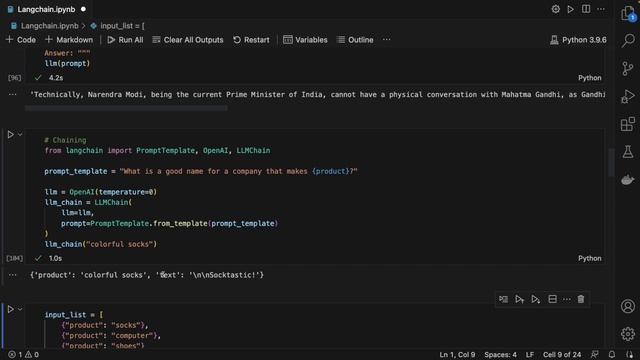Open notebook toolbar overflow ellipsis after Outline
This screenshot has width=640, height=360.
386,40
